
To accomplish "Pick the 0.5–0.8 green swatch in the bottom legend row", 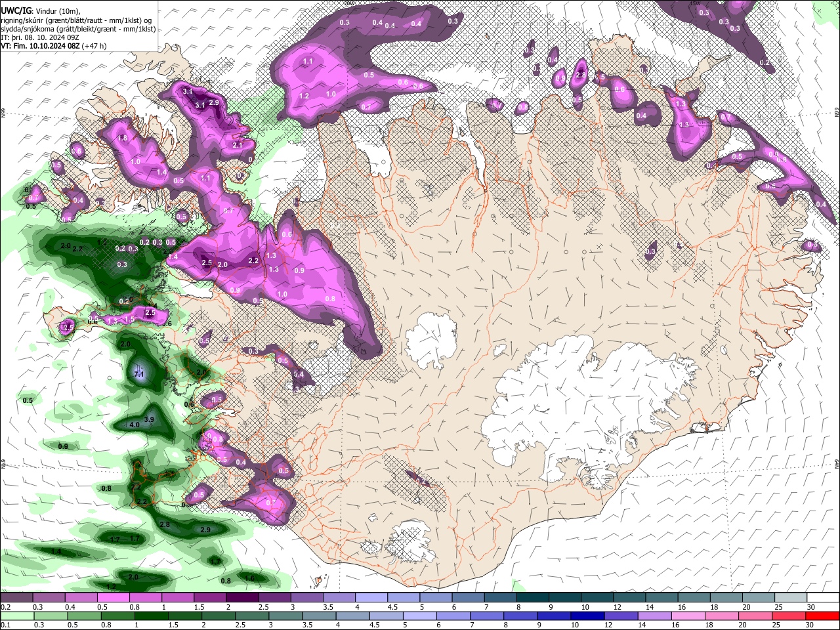I will pyautogui.click(x=83, y=616).
